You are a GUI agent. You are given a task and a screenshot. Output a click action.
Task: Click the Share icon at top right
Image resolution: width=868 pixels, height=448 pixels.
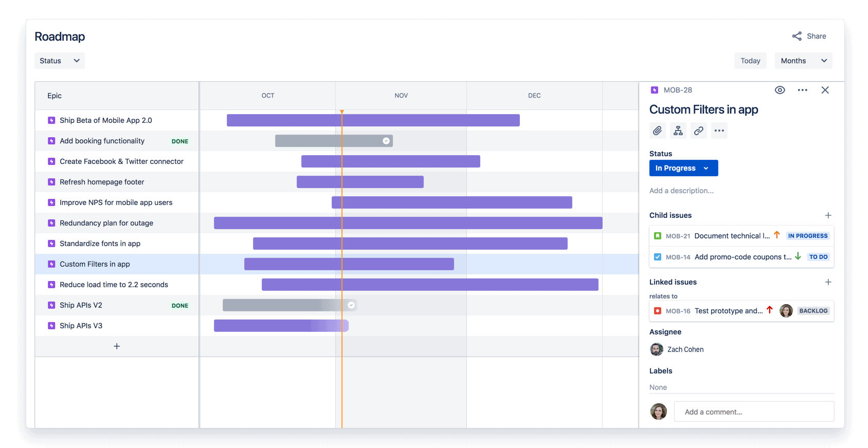(x=797, y=36)
